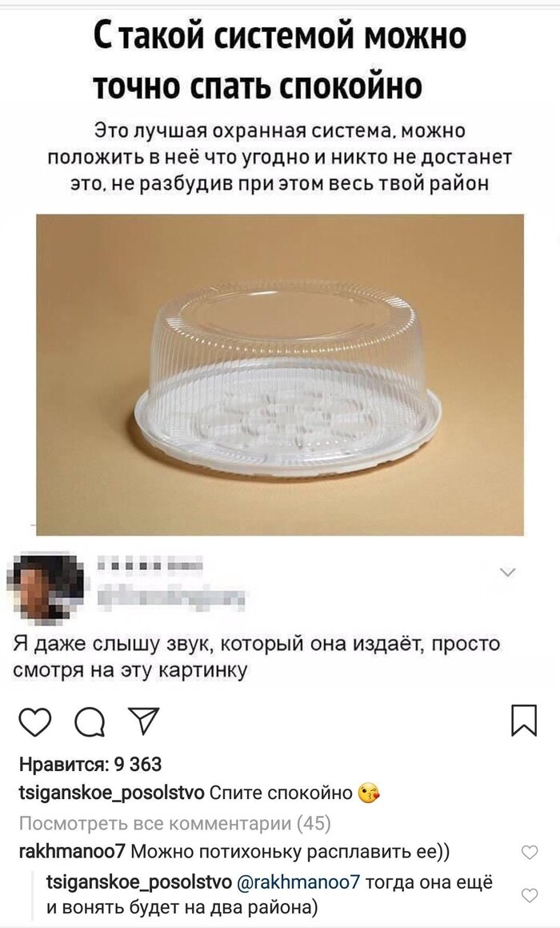
Task: Click the kiss emoji in the caption
Action: tap(369, 793)
